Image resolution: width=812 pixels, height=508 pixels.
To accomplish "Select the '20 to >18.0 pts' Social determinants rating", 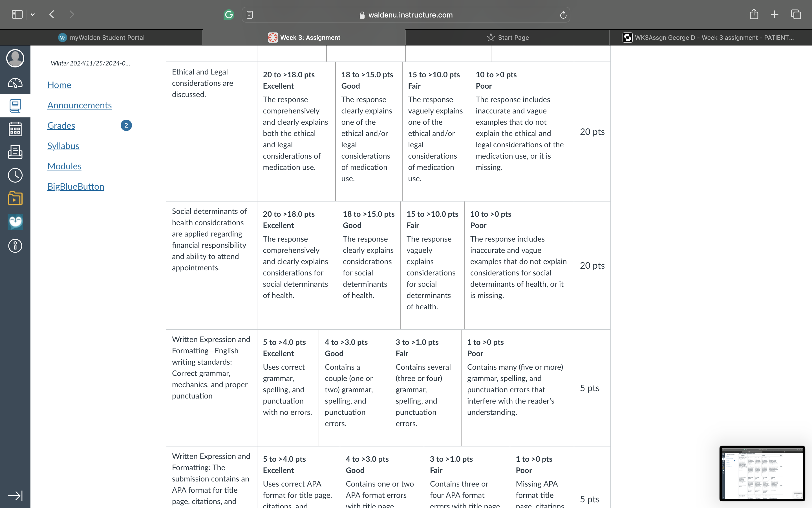I will coord(297,265).
